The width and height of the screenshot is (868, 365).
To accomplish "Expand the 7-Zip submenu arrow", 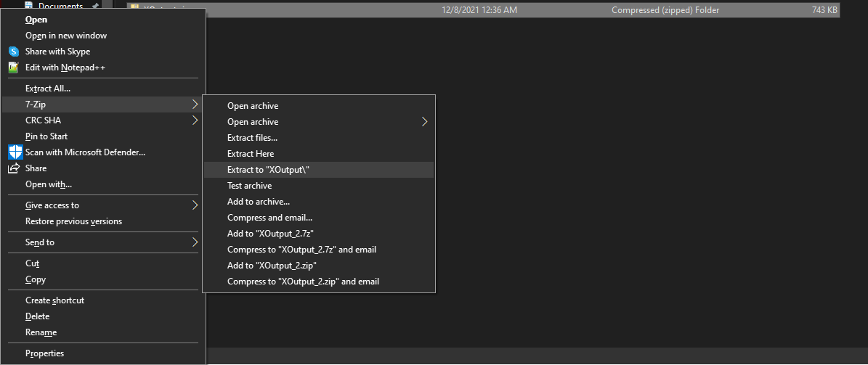I will 195,104.
